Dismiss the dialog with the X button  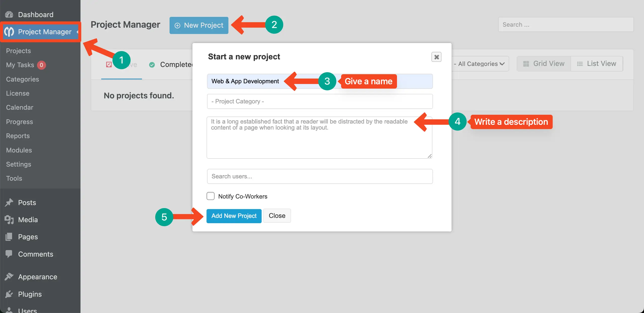point(436,57)
